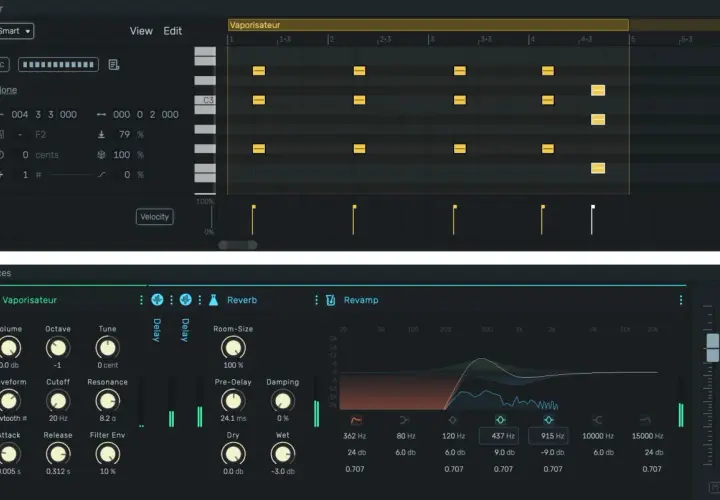Click the note list icon beside keyboard strip
Image resolution: width=720 pixels, height=500 pixels.
[x=113, y=65]
